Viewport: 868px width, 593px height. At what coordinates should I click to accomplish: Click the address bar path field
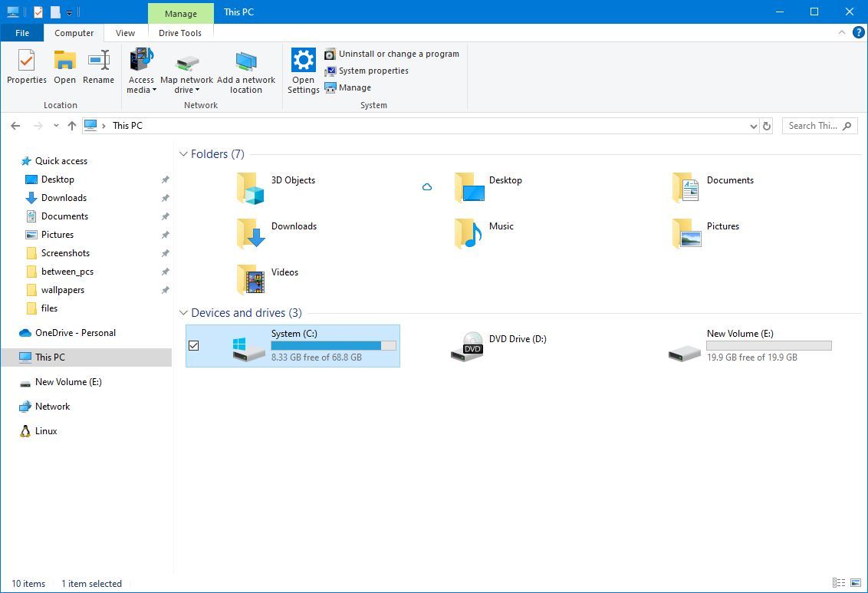click(x=421, y=126)
